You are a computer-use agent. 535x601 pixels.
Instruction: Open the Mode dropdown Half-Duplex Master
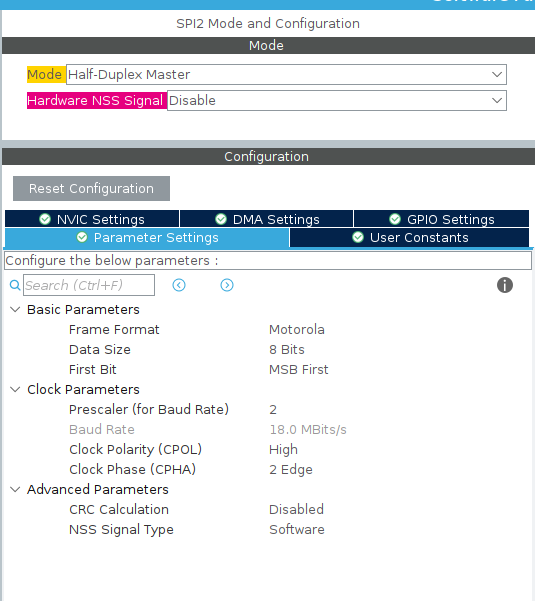point(286,74)
